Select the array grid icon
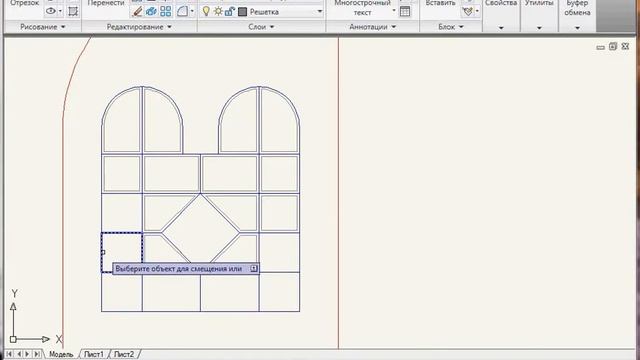 coord(166,11)
